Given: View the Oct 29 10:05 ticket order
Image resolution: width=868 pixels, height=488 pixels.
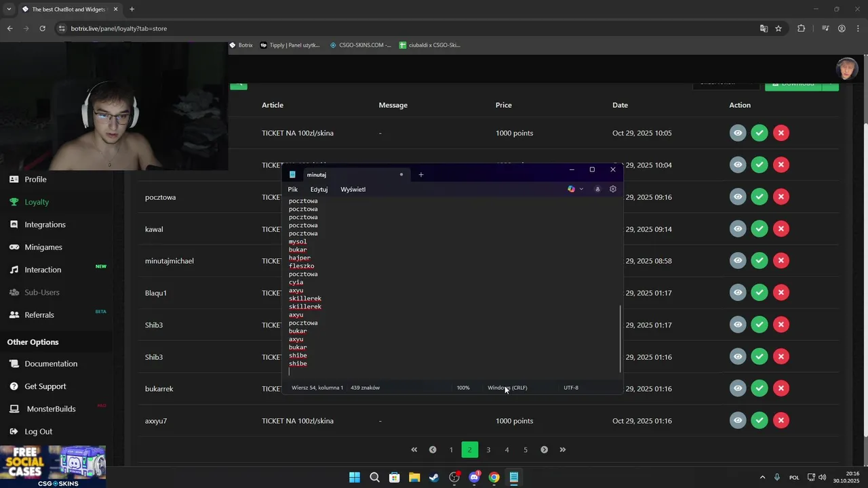Looking at the screenshot, I should (738, 133).
